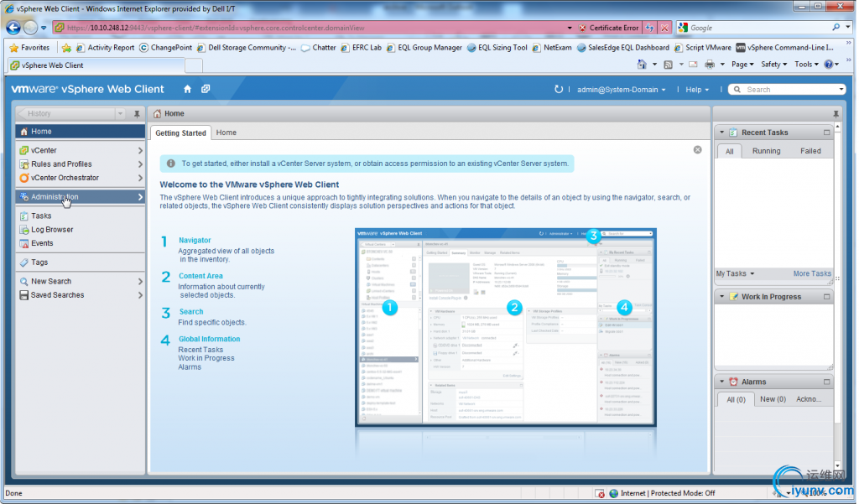Open the EQL Group Manager favorite
Screen dimensions: 859x504
424,48
